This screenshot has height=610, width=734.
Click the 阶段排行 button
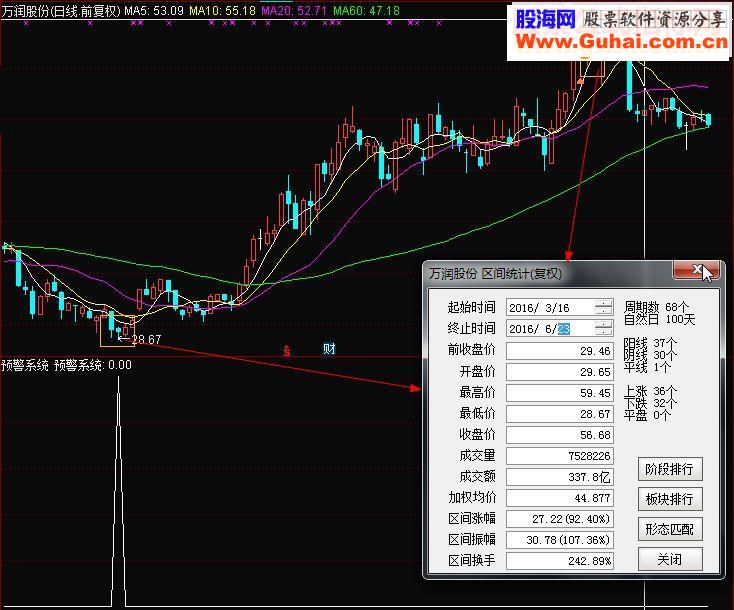[670, 469]
